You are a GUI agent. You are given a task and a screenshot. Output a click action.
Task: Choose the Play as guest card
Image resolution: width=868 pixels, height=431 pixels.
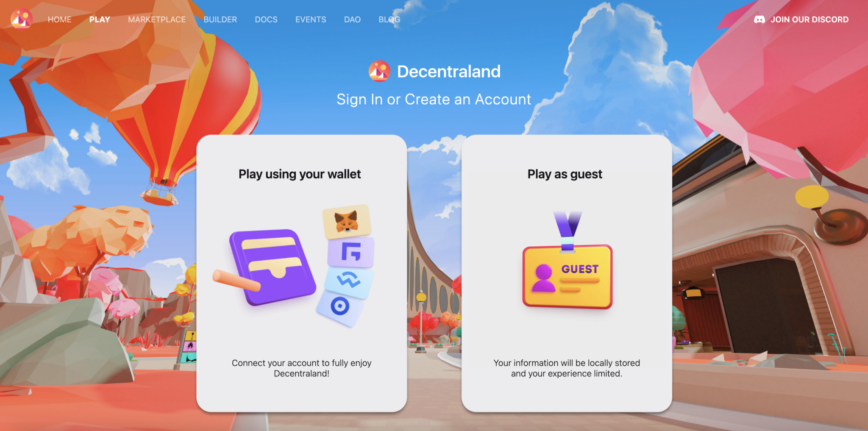click(x=567, y=273)
